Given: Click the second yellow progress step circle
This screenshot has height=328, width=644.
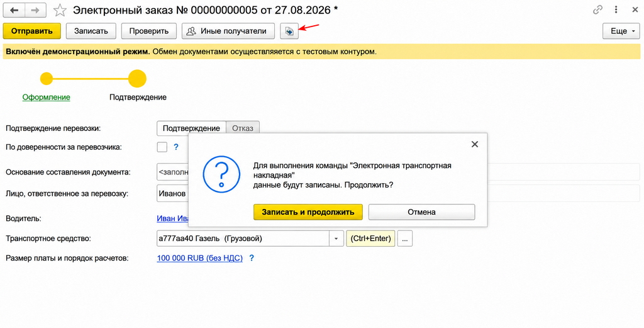Looking at the screenshot, I should click(138, 79).
